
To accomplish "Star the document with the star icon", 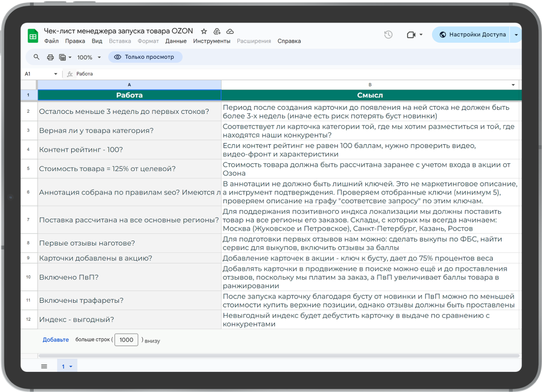I will 204,31.
